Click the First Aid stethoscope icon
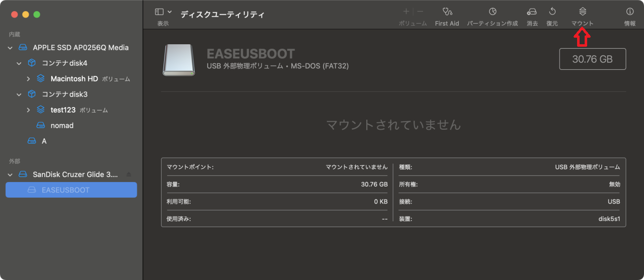The height and width of the screenshot is (280, 644). [x=447, y=12]
